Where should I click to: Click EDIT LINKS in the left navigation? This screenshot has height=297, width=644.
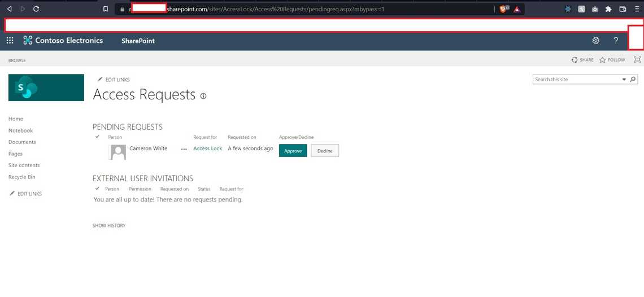pyautogui.click(x=29, y=194)
